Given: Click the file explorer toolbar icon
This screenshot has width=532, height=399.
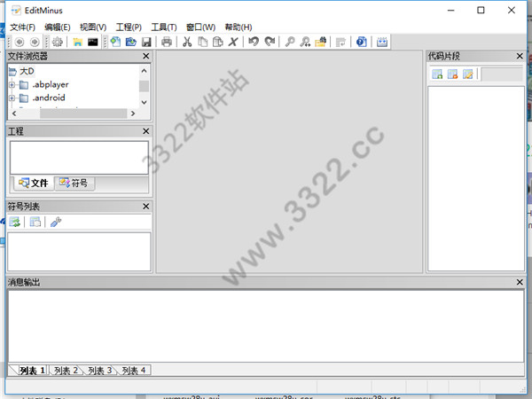Looking at the screenshot, I should (78, 42).
